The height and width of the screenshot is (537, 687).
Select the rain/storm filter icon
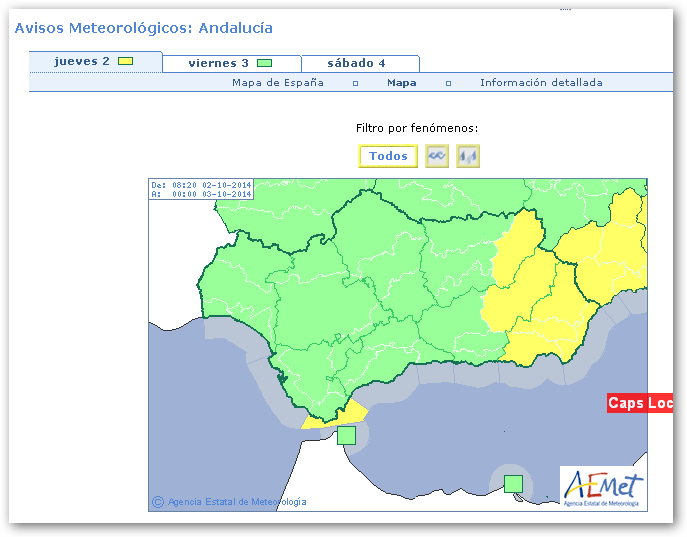[x=468, y=156]
